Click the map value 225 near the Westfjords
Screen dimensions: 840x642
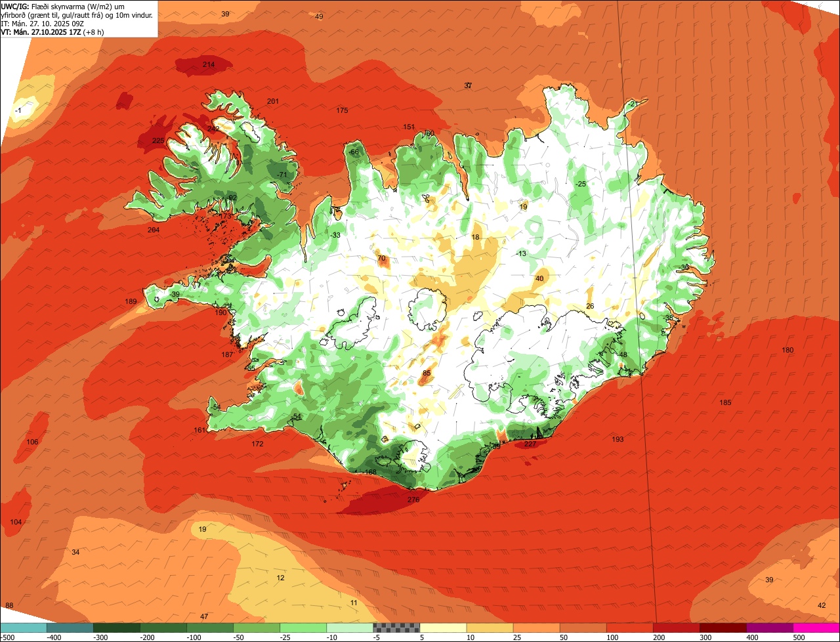pyautogui.click(x=158, y=141)
